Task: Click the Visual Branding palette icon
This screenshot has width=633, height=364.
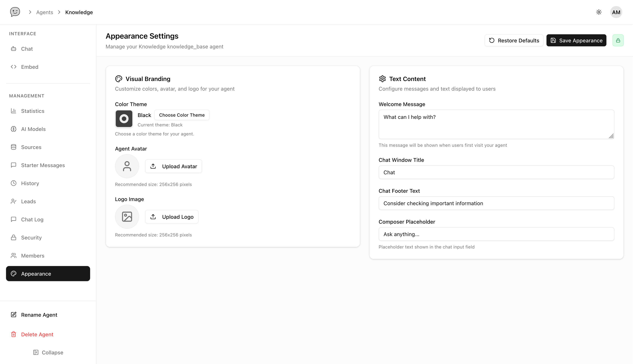Action: click(x=119, y=79)
